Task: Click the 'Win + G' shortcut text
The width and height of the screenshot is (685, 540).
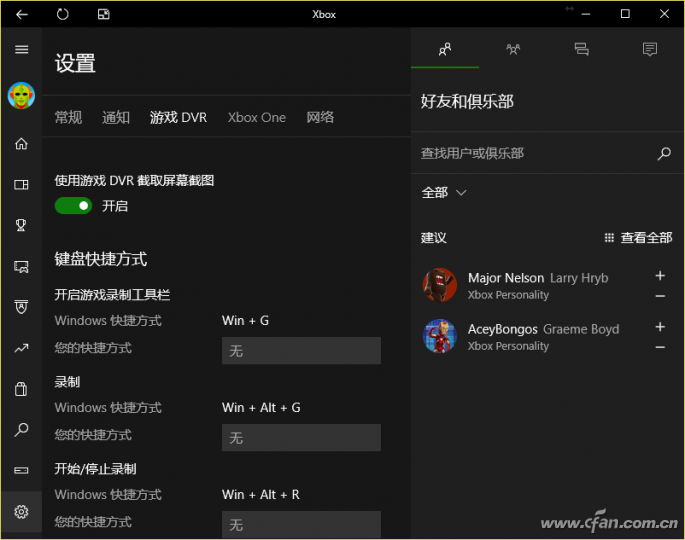Action: coord(245,321)
